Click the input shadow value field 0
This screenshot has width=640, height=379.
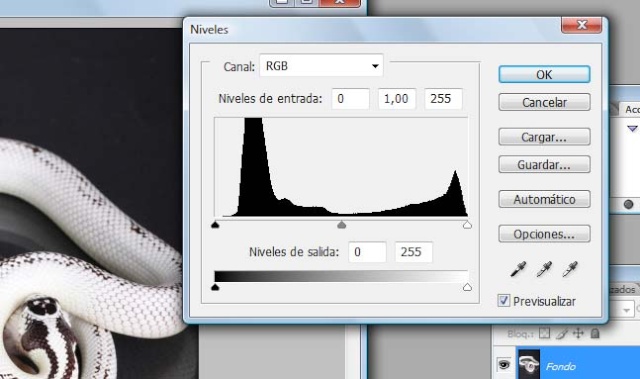351,99
